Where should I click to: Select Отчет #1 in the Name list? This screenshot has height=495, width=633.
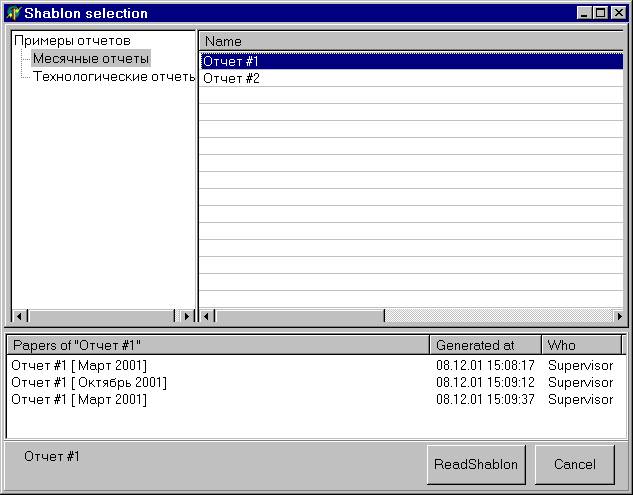tap(232, 61)
